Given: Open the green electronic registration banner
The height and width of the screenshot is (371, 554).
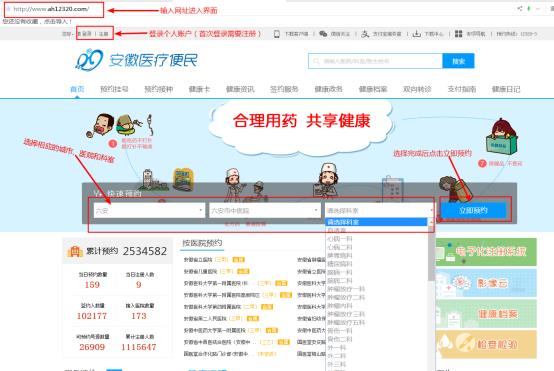Looking at the screenshot, I should click(x=487, y=252).
